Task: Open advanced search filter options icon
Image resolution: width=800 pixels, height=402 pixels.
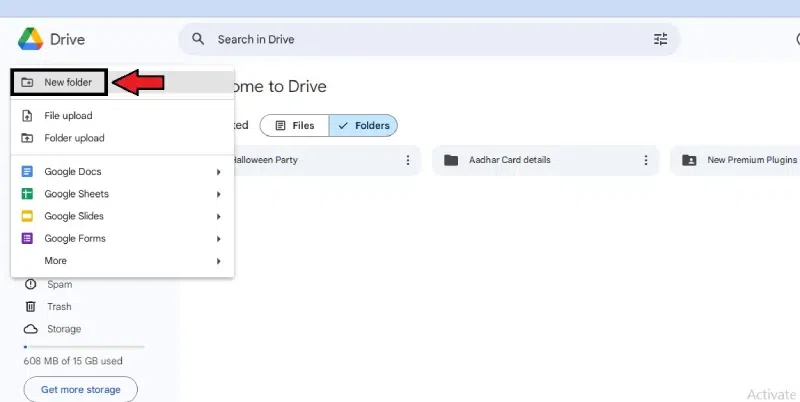Action: [x=660, y=39]
